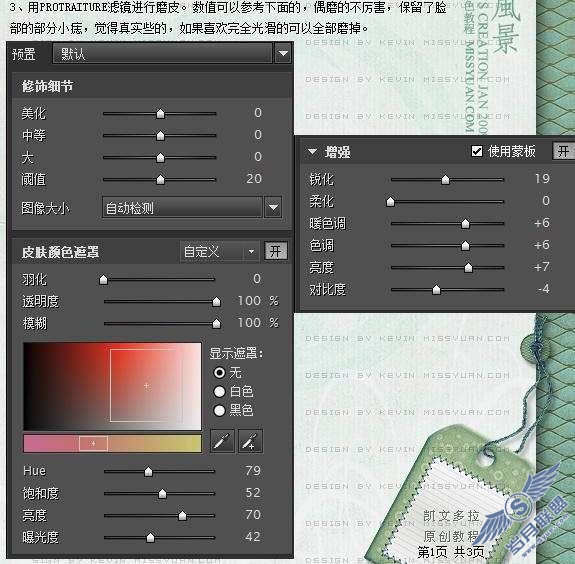Open the 自定义 skin mask dropdown
Screen dimensions: 575x564
coord(219,252)
